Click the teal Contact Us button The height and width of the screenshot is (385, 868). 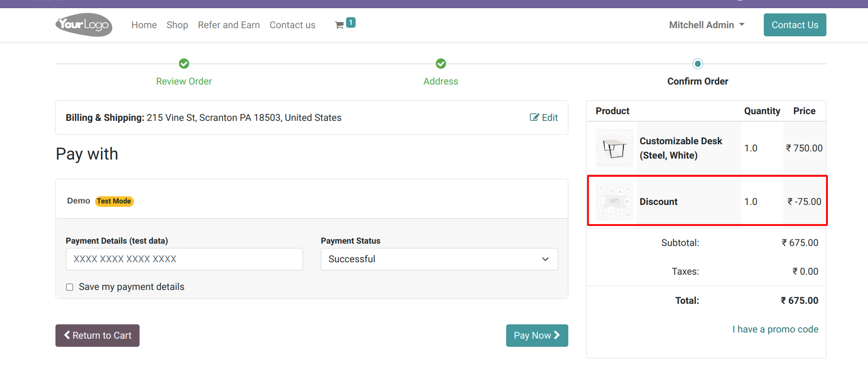coord(795,25)
